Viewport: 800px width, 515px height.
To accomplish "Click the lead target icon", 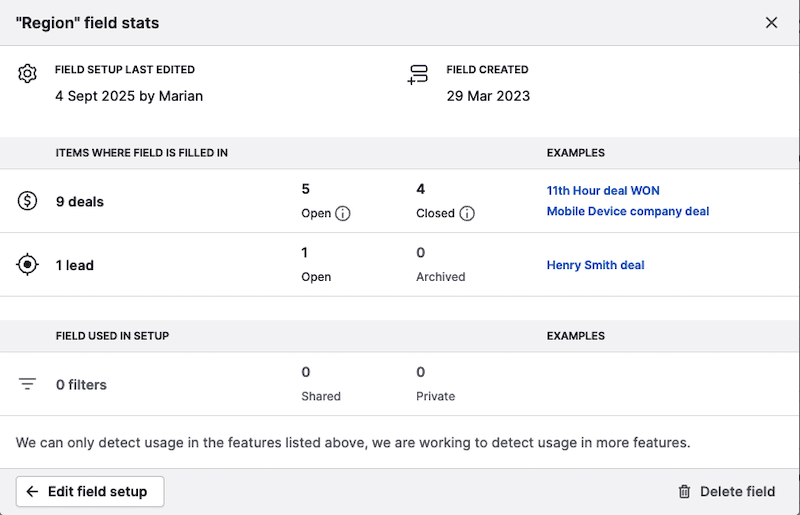I will pyautogui.click(x=28, y=265).
